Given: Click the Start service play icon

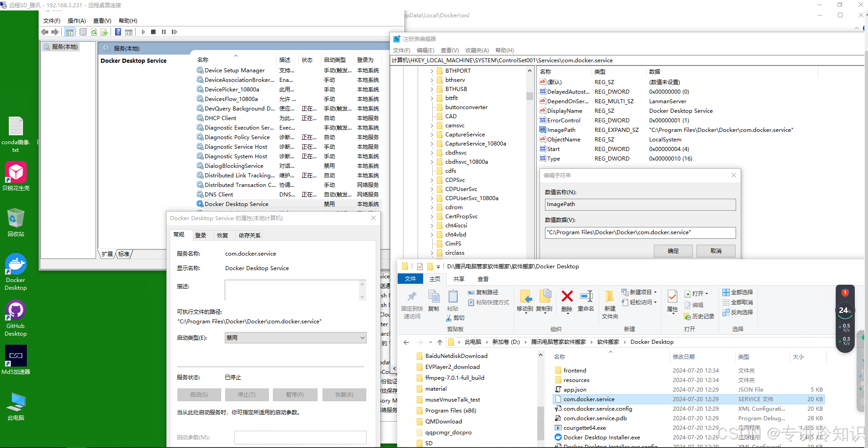Looking at the screenshot, I should pyautogui.click(x=143, y=32).
